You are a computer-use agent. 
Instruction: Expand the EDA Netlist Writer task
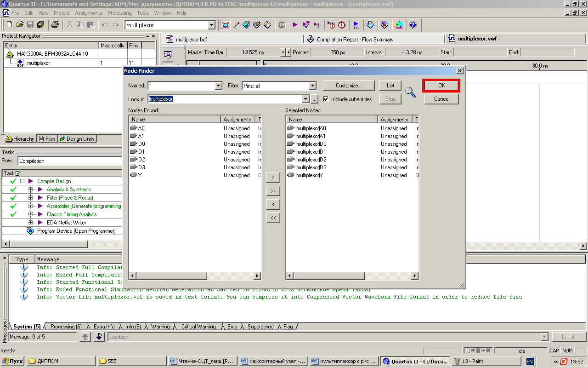coord(31,223)
